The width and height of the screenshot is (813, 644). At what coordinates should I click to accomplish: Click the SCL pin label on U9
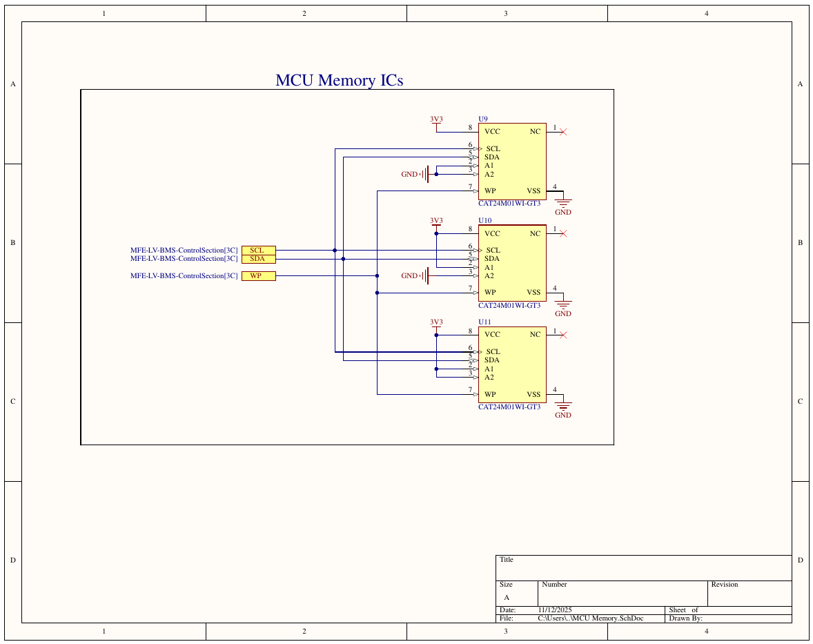click(493, 149)
